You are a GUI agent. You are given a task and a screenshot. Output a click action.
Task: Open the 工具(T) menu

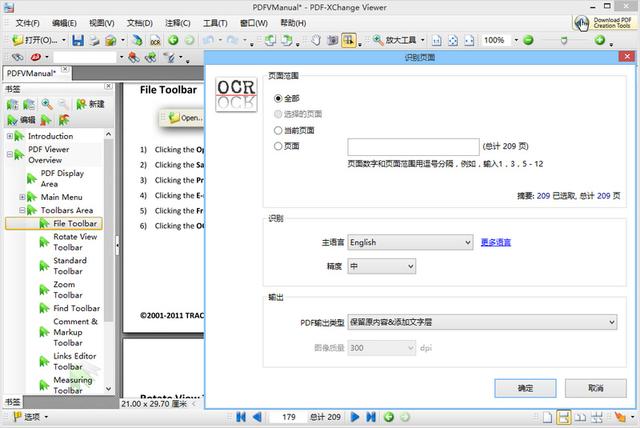[x=215, y=22]
